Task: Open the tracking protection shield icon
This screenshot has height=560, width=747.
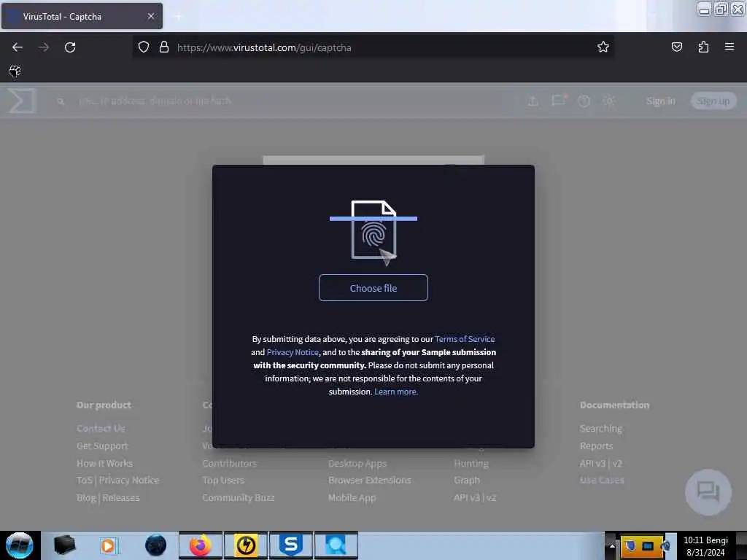Action: pos(144,47)
